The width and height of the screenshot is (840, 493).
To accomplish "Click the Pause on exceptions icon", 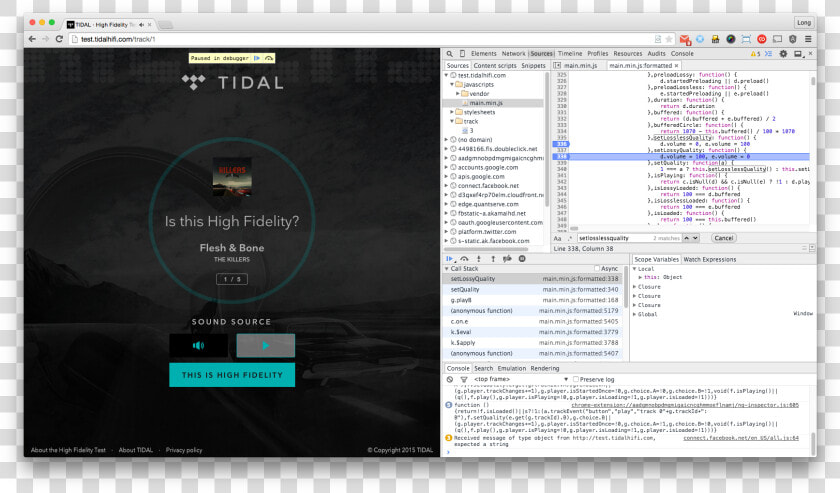I will [522, 259].
